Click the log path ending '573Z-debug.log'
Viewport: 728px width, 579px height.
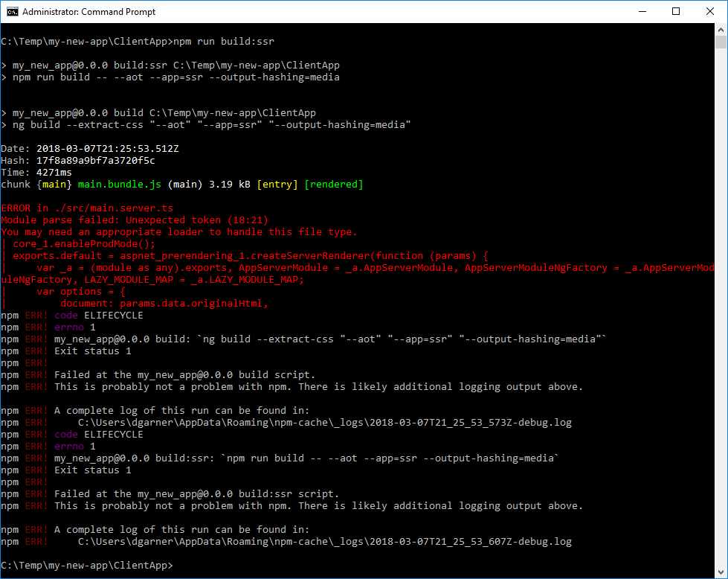(x=325, y=423)
